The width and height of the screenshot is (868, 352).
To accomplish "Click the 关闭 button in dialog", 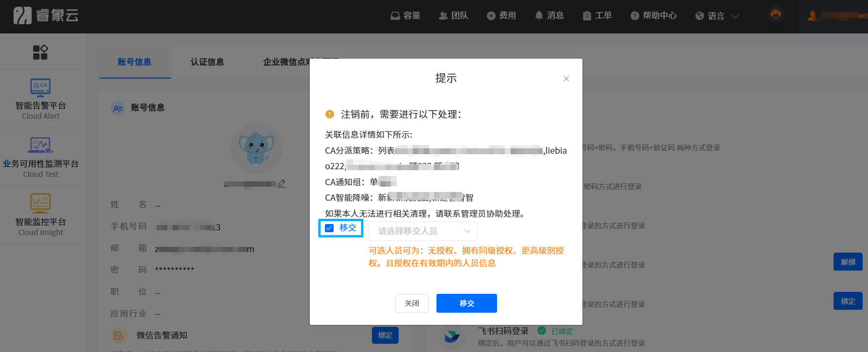I will coord(412,303).
